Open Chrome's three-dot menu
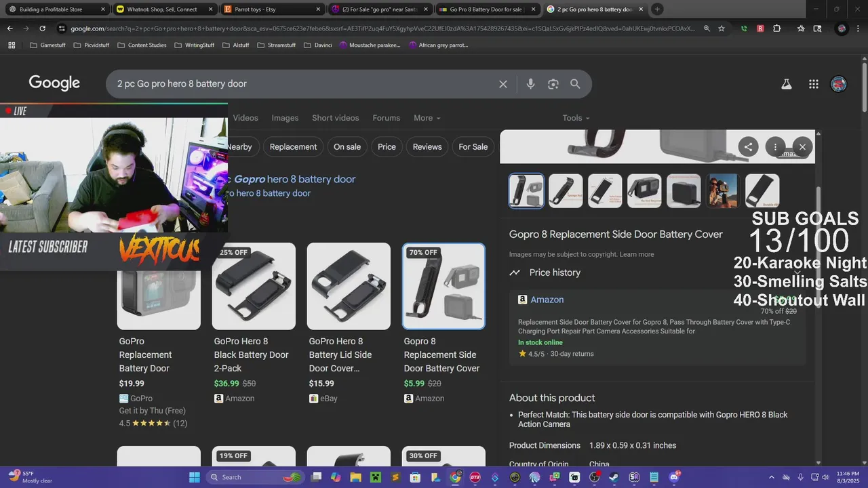 tap(858, 28)
